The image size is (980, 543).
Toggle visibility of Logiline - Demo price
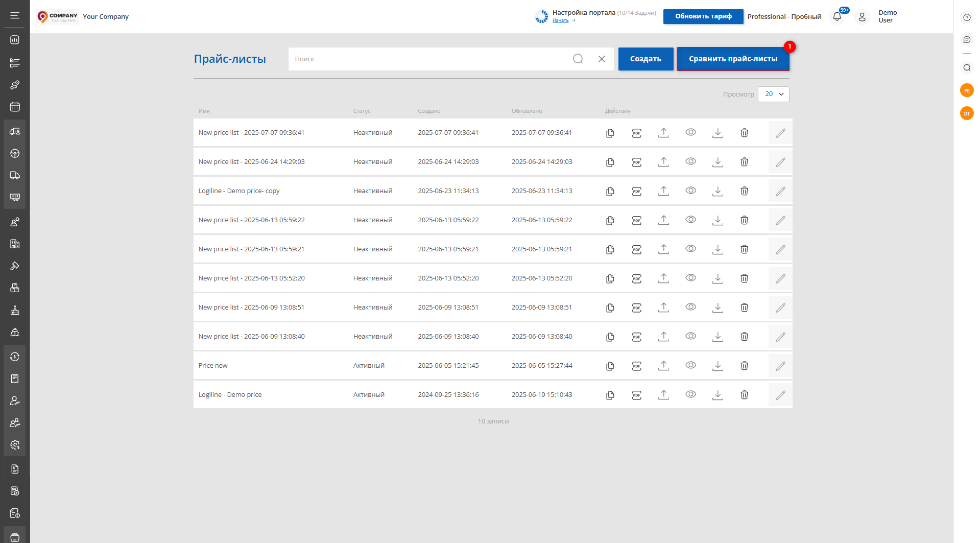(690, 394)
